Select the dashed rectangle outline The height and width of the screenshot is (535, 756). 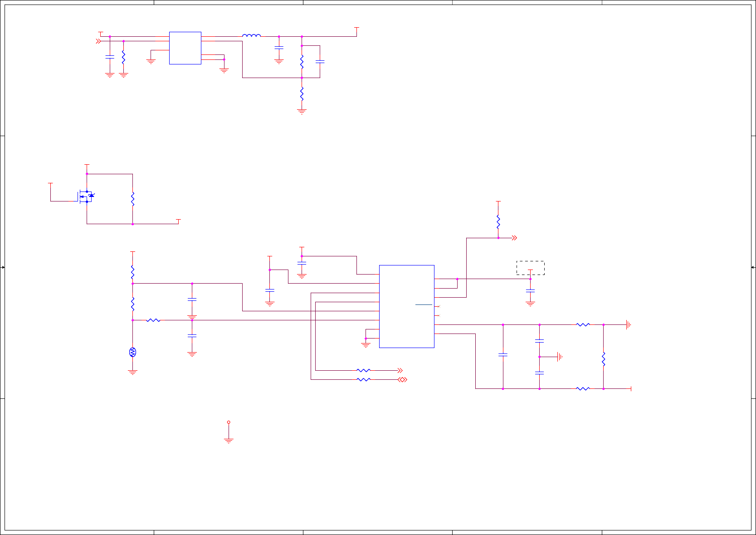[530, 268]
